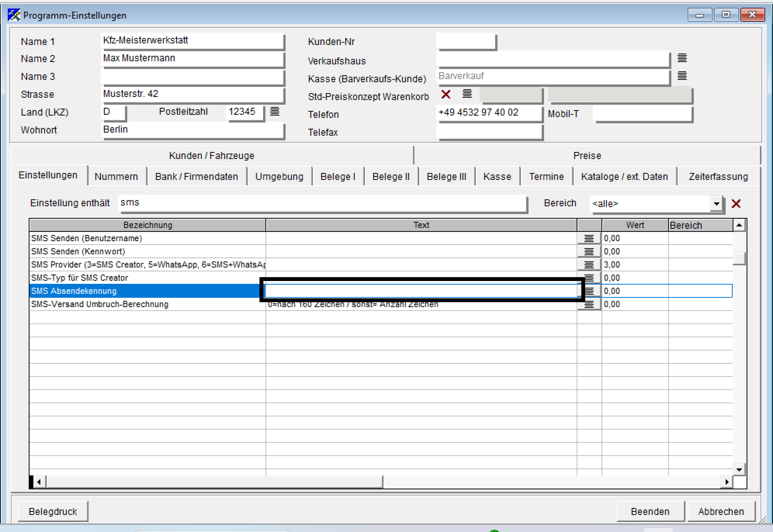
Task: Open the Postleitzahl lookup list icon
Action: click(274, 111)
